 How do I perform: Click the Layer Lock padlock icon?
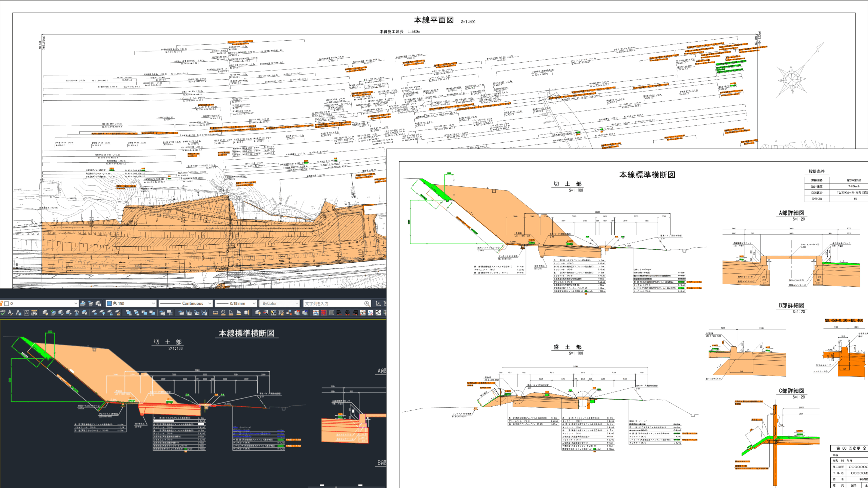pyautogui.click(x=110, y=312)
